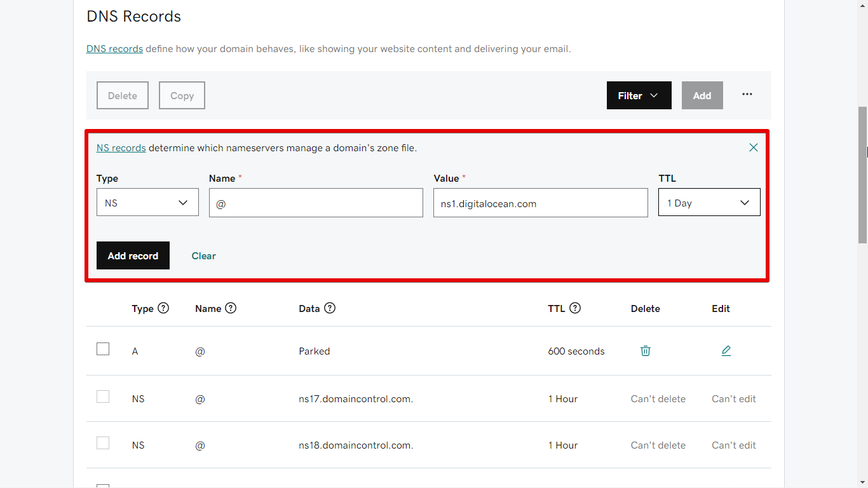This screenshot has height=488, width=868.
Task: Click the Clear link in the form
Action: [203, 256]
